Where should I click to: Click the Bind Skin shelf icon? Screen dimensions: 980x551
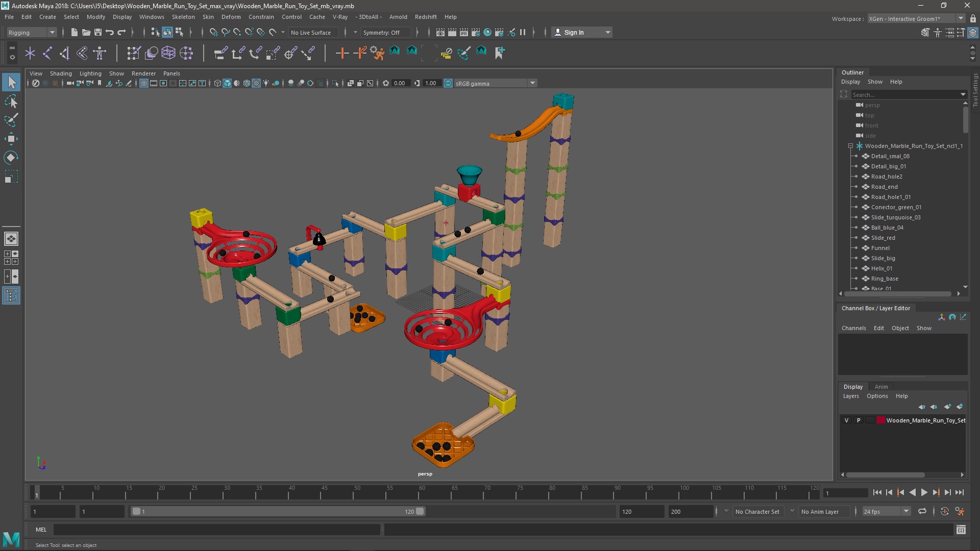coord(82,53)
